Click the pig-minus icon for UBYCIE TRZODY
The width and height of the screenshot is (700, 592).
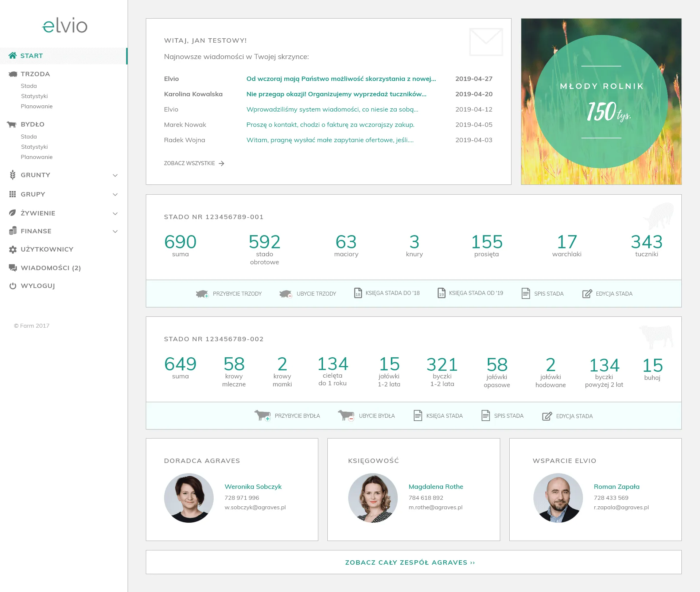click(x=286, y=294)
